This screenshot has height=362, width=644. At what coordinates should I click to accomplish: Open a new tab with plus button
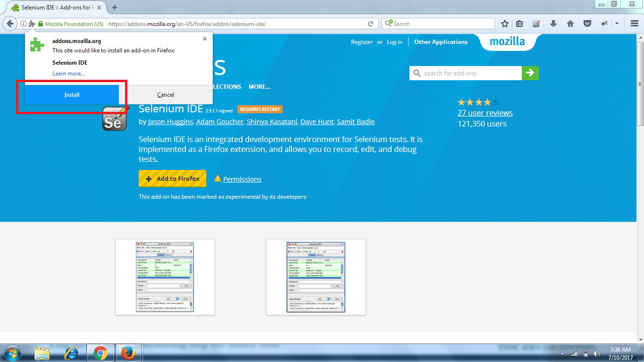(x=115, y=8)
